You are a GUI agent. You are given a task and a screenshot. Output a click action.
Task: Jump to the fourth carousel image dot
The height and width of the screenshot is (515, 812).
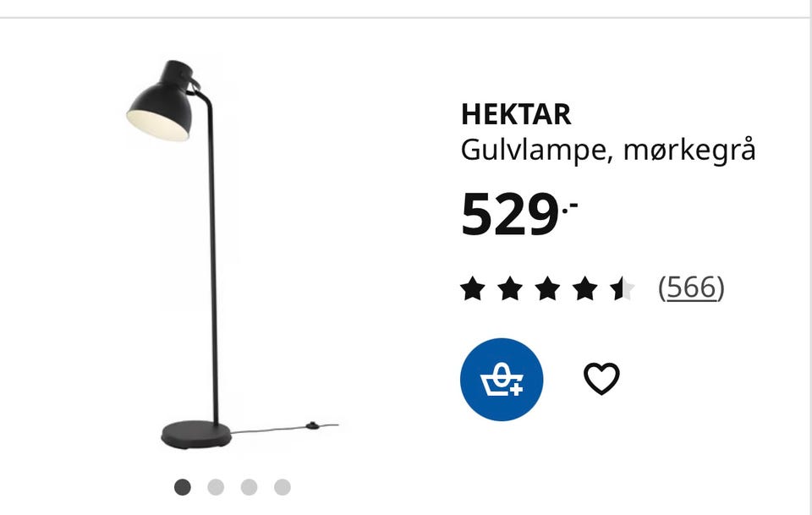[283, 487]
